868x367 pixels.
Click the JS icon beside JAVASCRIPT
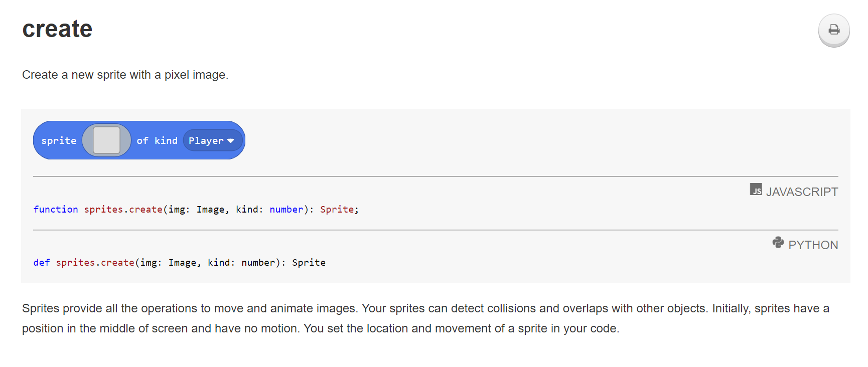point(756,190)
